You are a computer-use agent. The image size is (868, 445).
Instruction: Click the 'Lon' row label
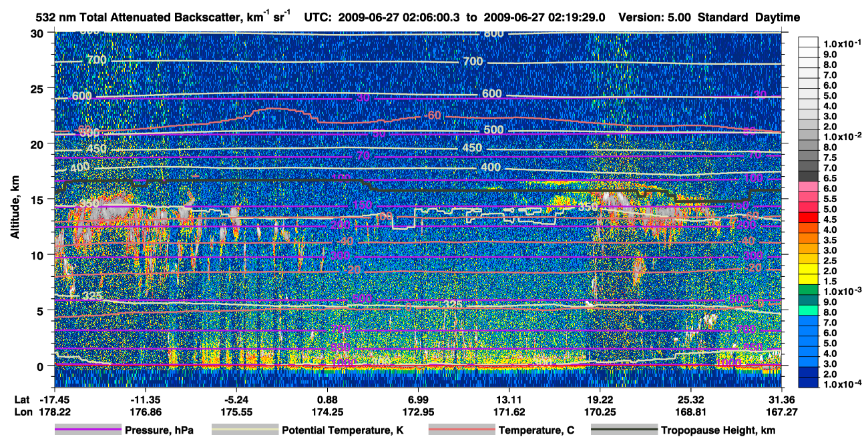tap(23, 412)
